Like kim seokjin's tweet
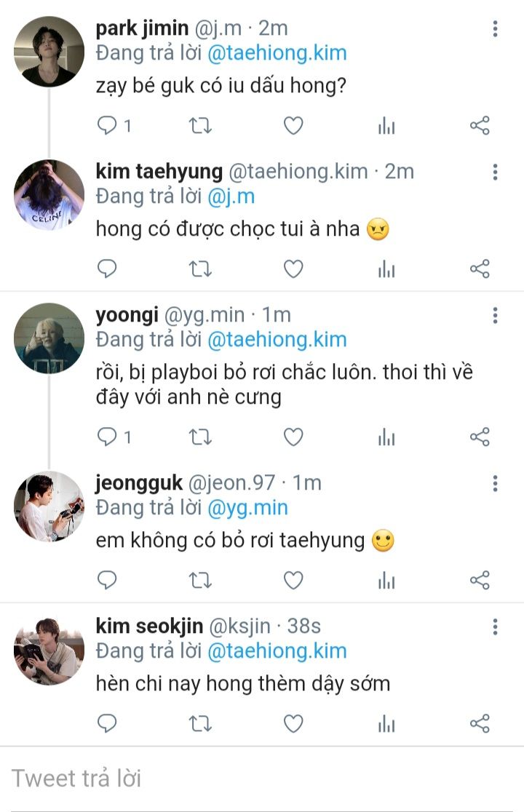 (293, 723)
